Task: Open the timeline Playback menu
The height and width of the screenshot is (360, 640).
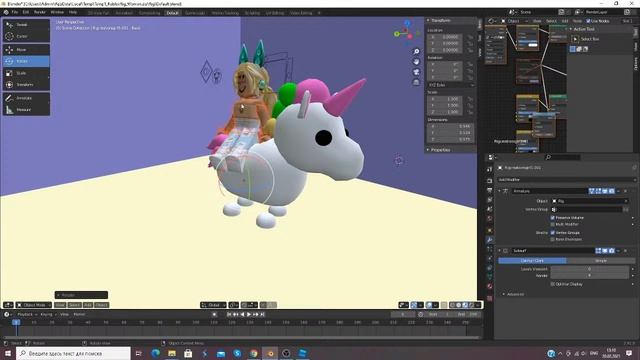Action: [x=27, y=314]
